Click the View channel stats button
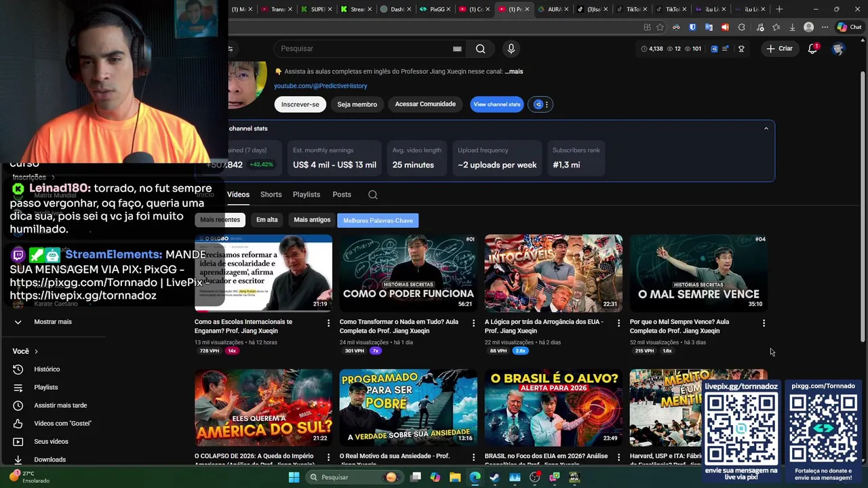Image resolution: width=868 pixels, height=488 pixels. (496, 104)
